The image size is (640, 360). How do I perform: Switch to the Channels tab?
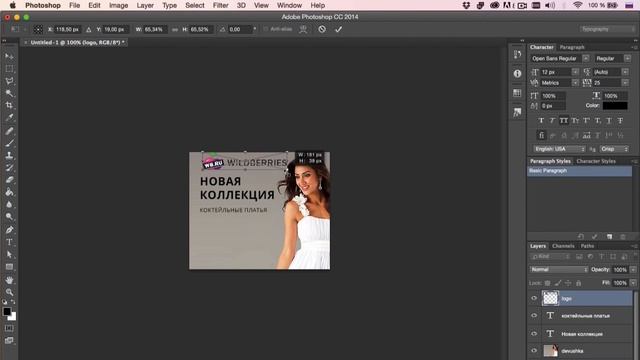point(563,246)
